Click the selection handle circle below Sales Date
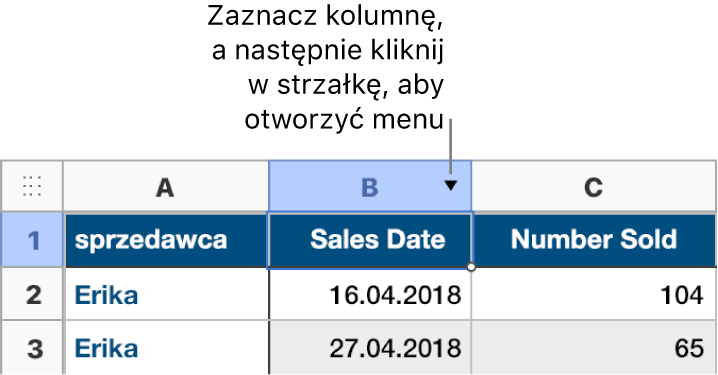Viewport: 718px width, 375px height. (471, 267)
